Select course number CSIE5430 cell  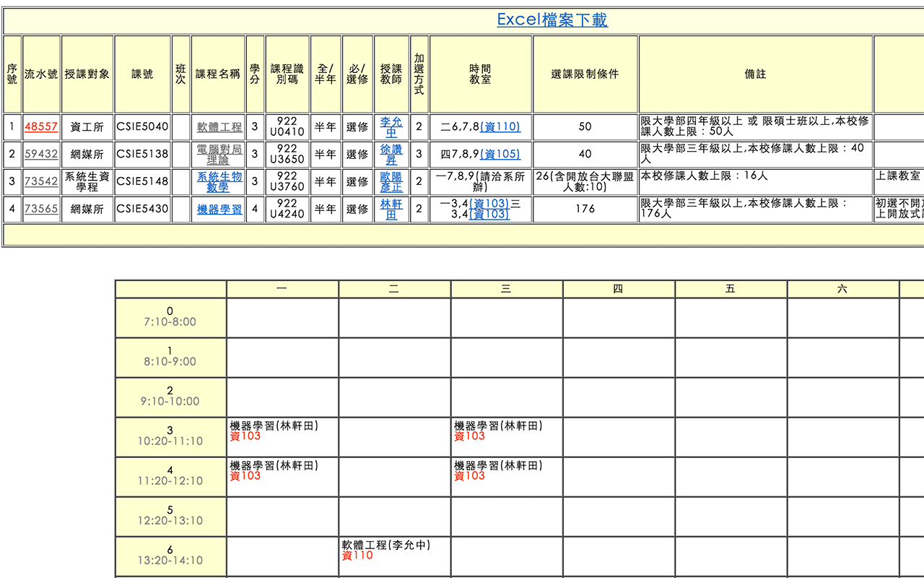coord(142,209)
